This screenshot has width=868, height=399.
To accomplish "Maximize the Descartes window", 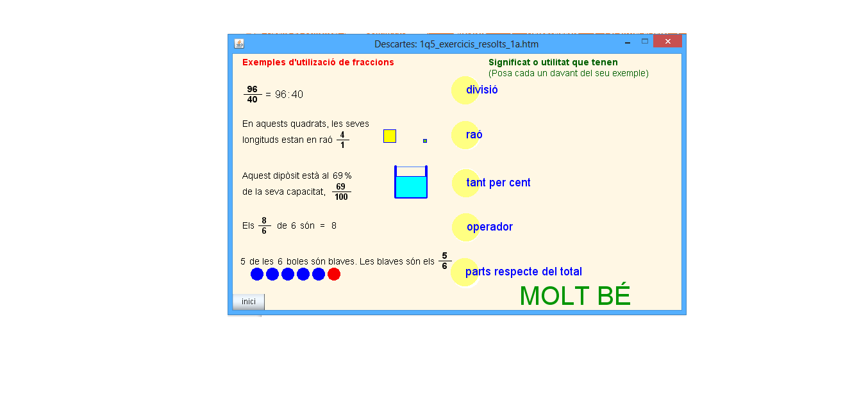I will tap(645, 41).
